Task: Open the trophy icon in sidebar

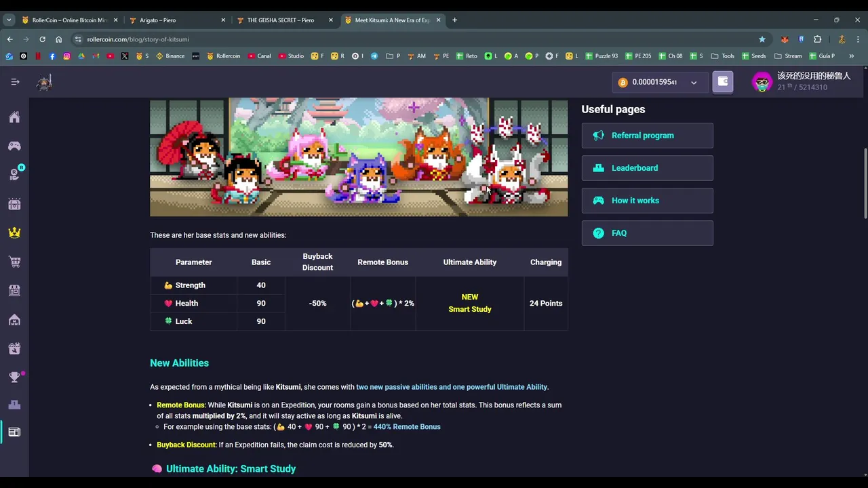Action: tap(14, 377)
